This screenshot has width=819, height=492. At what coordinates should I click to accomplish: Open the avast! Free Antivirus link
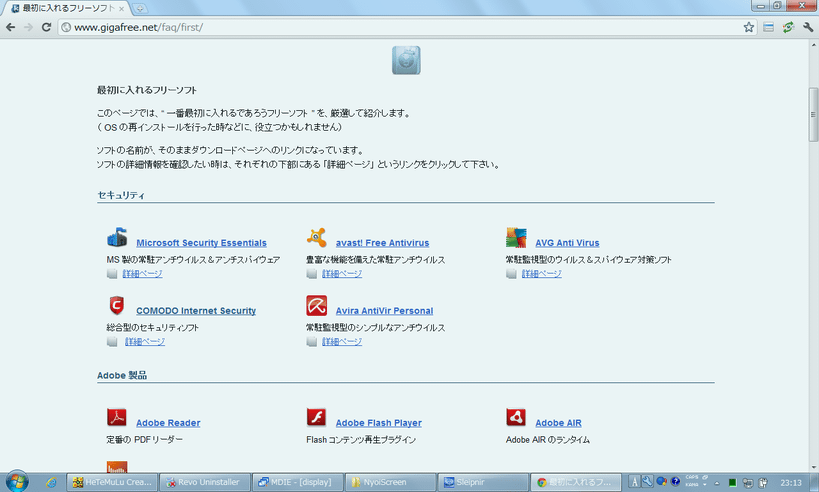(382, 243)
